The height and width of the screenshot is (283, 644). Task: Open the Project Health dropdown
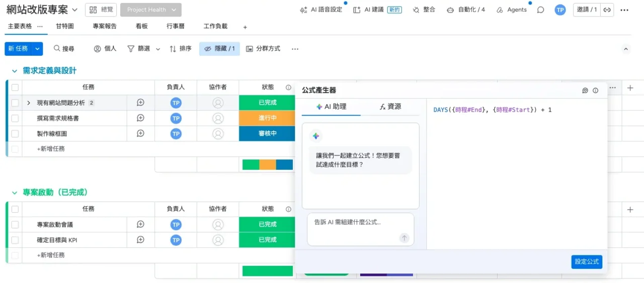coord(151,10)
